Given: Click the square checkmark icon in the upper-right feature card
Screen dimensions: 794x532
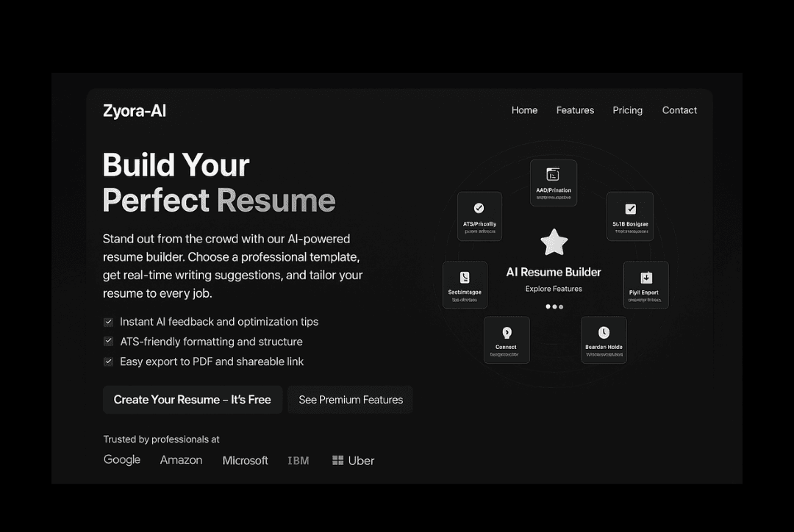Looking at the screenshot, I should (x=630, y=209).
